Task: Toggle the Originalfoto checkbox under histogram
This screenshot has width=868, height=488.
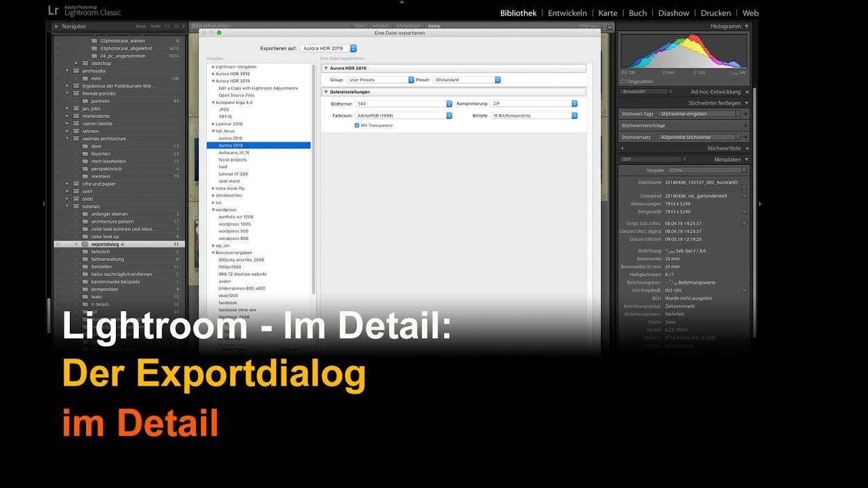Action: (x=623, y=81)
